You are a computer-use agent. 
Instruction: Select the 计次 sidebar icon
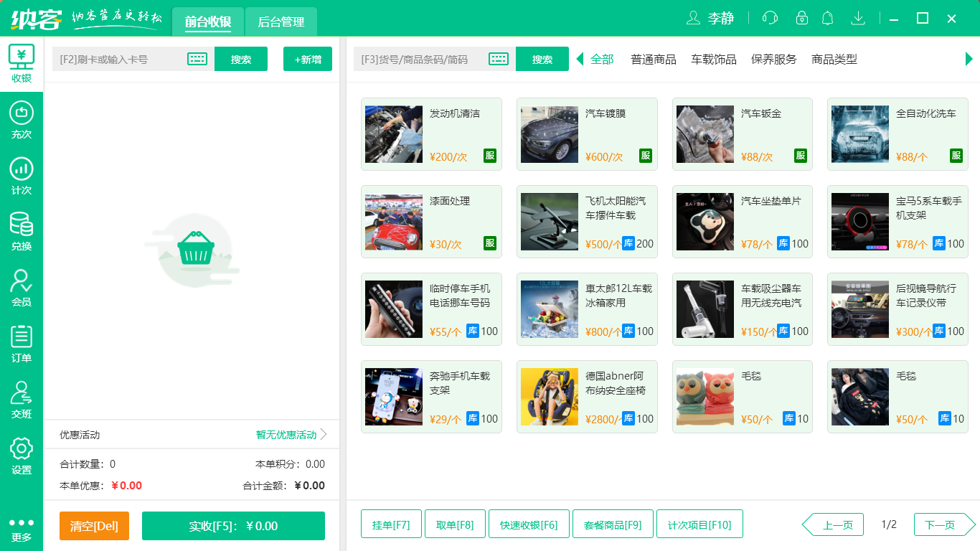tap(21, 172)
